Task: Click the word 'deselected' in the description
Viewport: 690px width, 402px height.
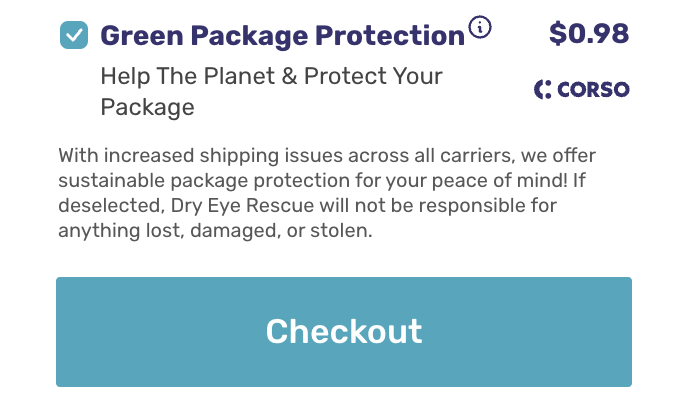Action: coord(112,205)
